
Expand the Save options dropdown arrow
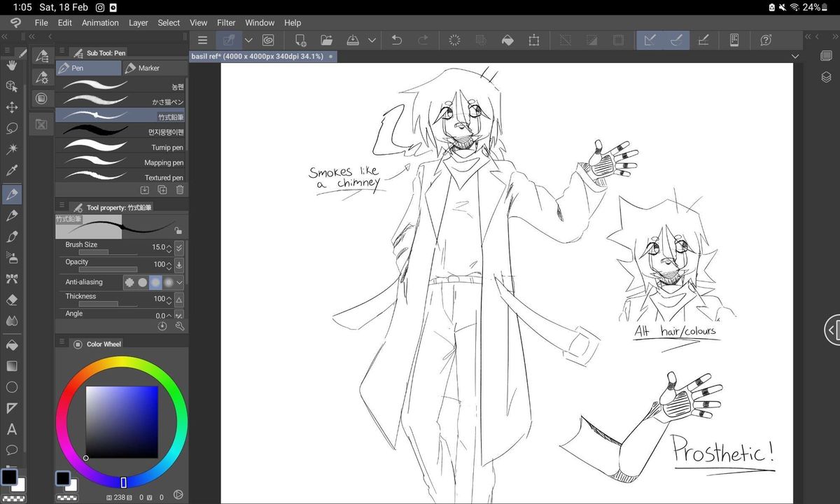[372, 40]
